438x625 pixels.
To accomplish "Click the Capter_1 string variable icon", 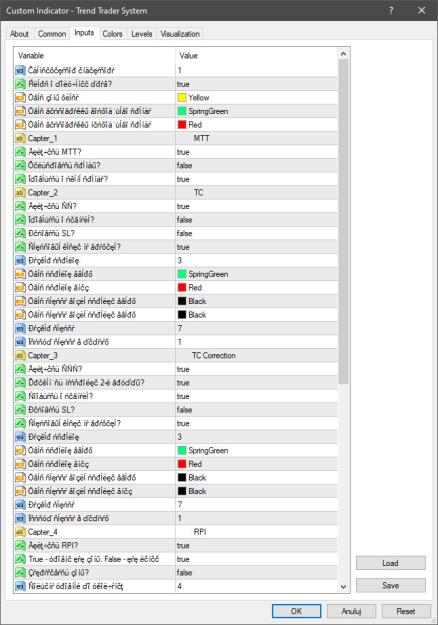I will tap(20, 138).
